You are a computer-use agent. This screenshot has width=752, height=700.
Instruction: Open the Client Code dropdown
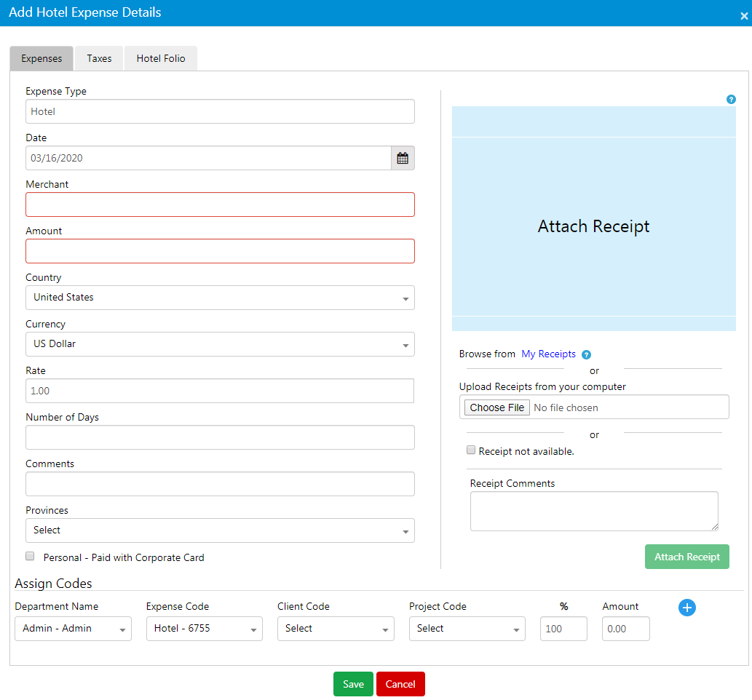tap(336, 628)
